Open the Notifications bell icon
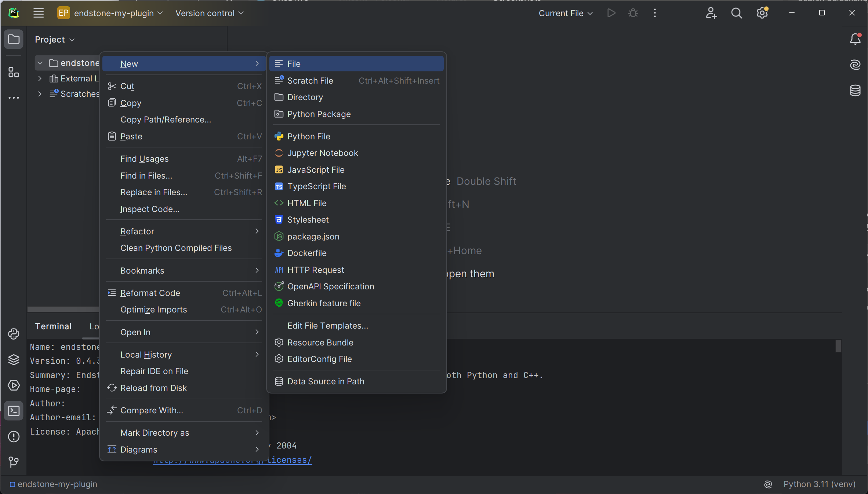Image resolution: width=868 pixels, height=494 pixels. pyautogui.click(x=856, y=39)
